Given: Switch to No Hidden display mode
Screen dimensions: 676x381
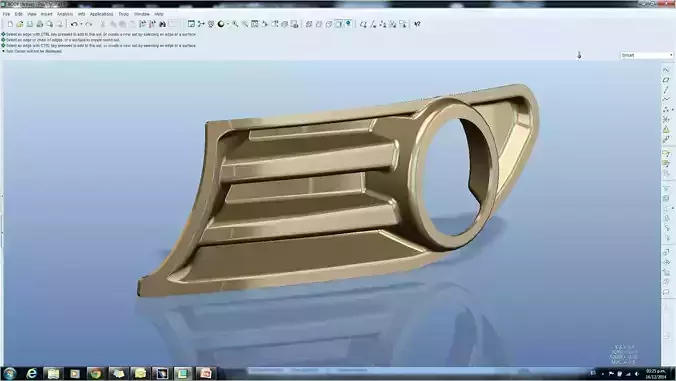Looking at the screenshot, I should click(329, 24).
